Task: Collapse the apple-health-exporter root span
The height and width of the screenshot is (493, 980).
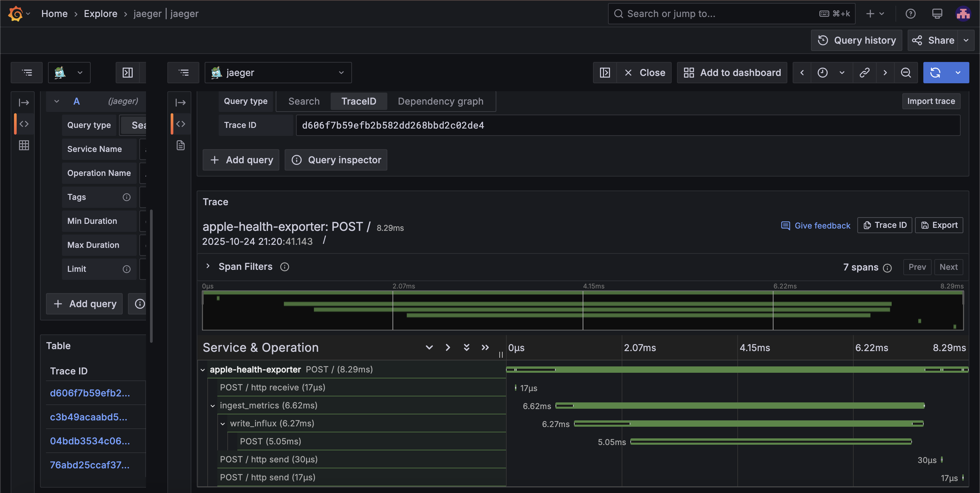Action: (203, 370)
